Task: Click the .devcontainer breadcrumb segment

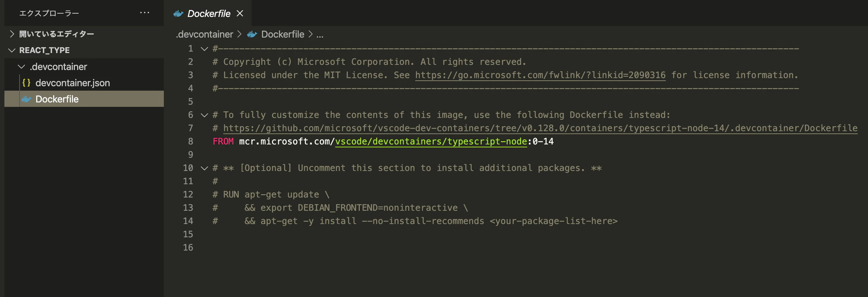Action: [204, 34]
